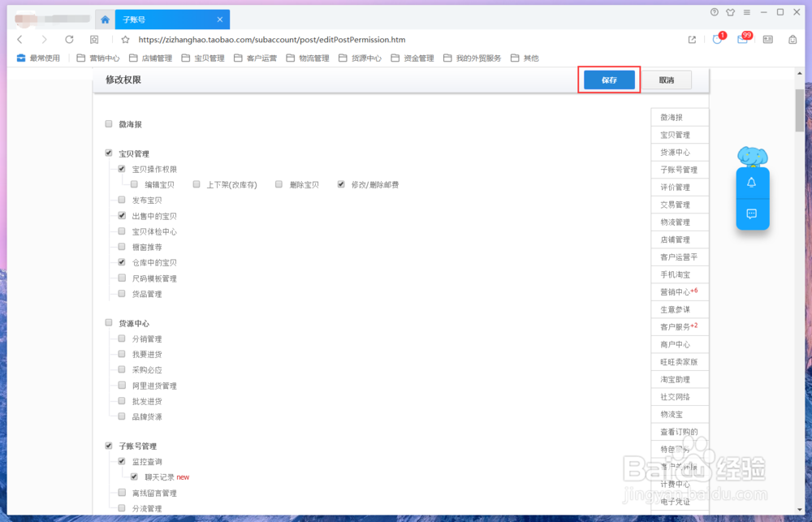Image resolution: width=812 pixels, height=522 pixels.
Task: Click the help question mark icon
Action: pyautogui.click(x=714, y=12)
